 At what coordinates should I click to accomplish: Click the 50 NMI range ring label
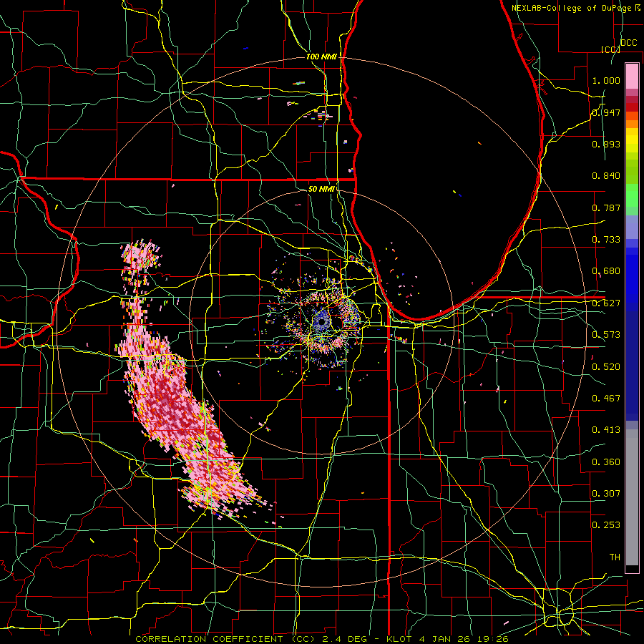[x=321, y=189]
